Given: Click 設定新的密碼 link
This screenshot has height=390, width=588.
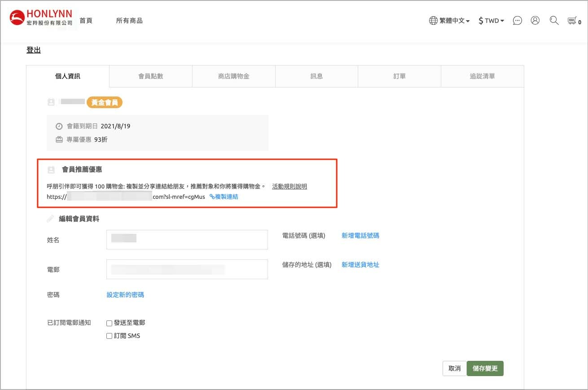Looking at the screenshot, I should (x=125, y=295).
